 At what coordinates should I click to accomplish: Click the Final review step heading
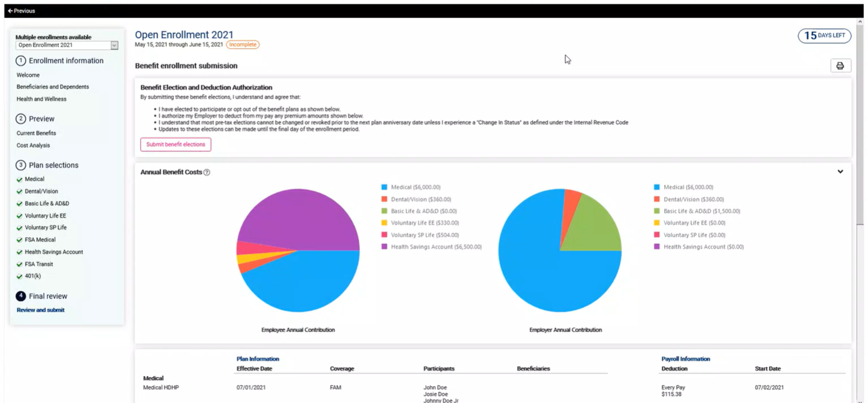click(48, 296)
